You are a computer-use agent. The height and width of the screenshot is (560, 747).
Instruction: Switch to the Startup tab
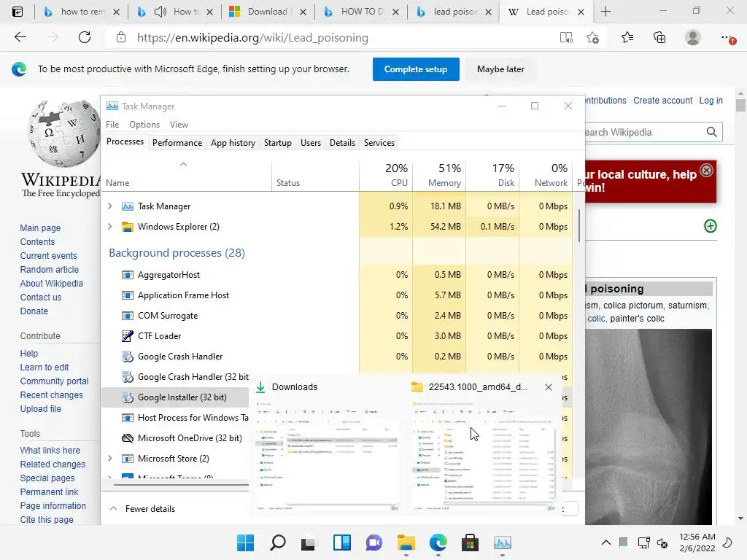coord(278,143)
